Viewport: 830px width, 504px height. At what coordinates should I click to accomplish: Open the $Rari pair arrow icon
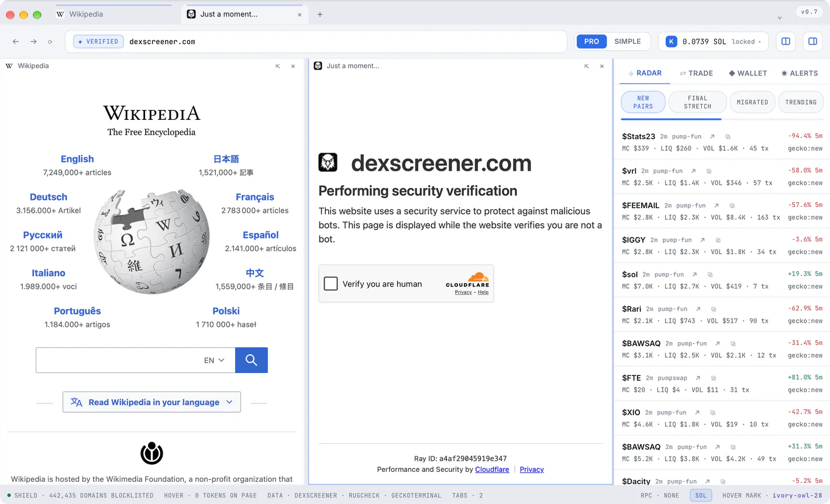pyautogui.click(x=698, y=309)
